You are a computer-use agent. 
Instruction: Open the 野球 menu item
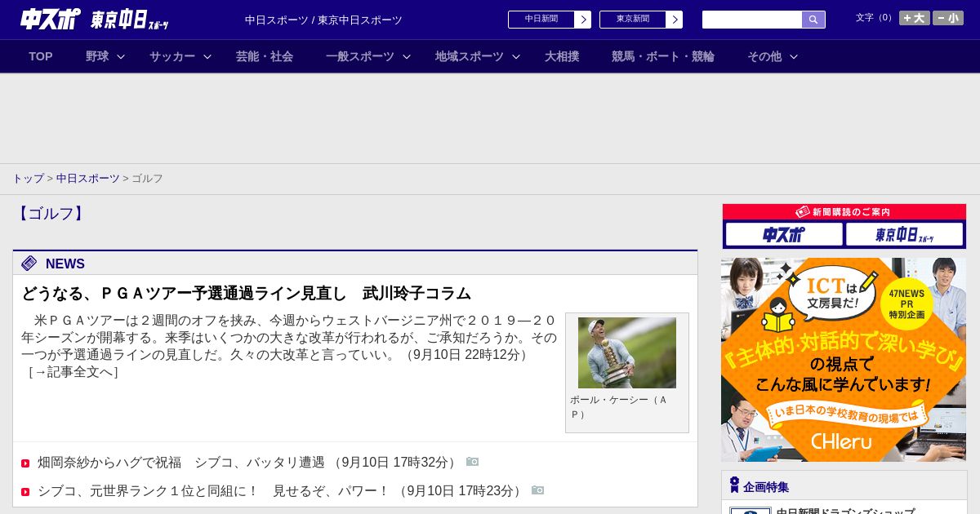pyautogui.click(x=97, y=56)
